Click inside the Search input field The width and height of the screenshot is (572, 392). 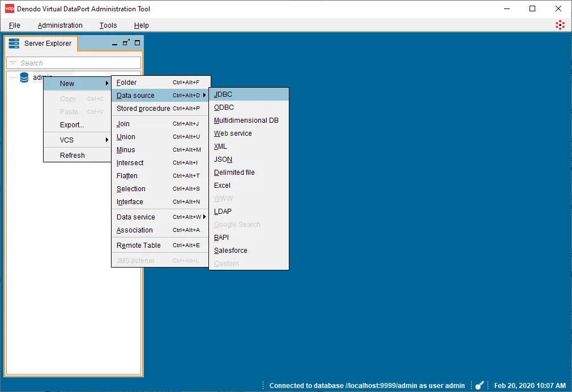74,63
